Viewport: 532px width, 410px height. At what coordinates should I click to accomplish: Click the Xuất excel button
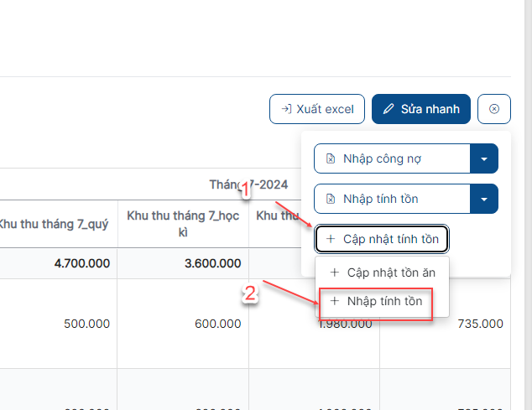coord(317,109)
